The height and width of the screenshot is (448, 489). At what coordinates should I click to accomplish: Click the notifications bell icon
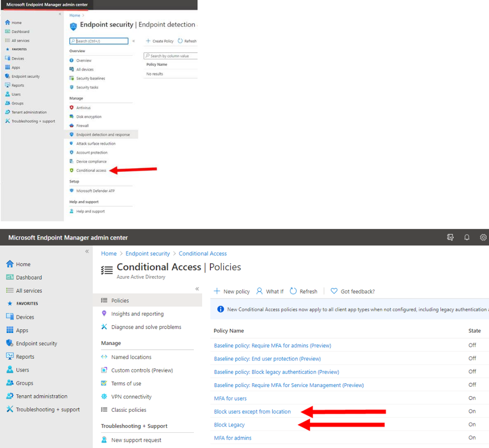click(x=466, y=237)
